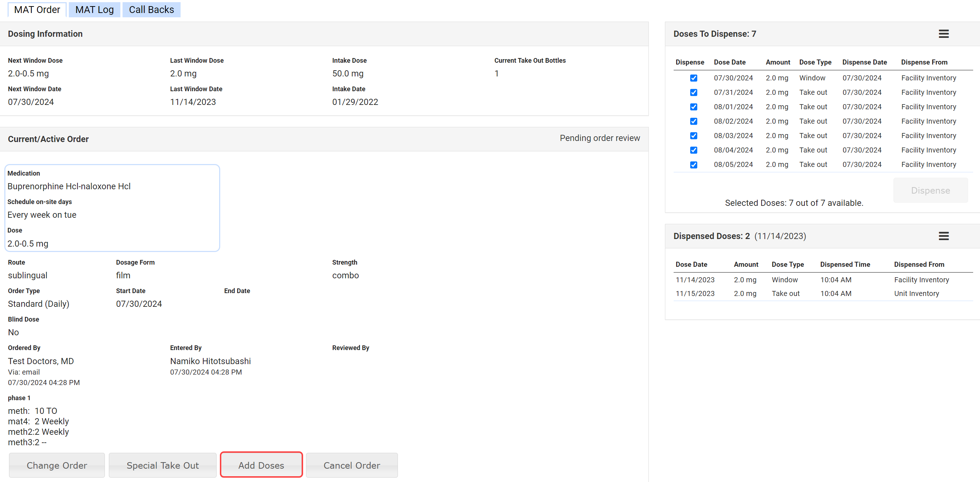
Task: Select the Medication order details box
Action: click(112, 208)
